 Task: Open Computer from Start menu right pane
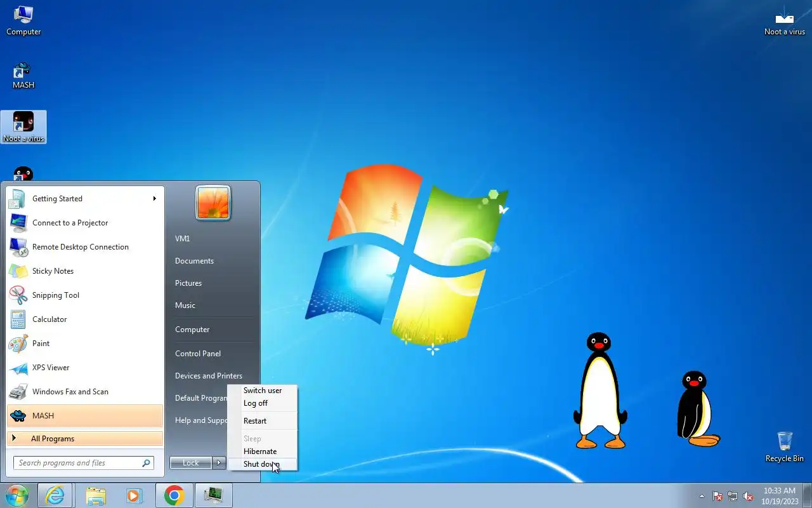coord(192,330)
